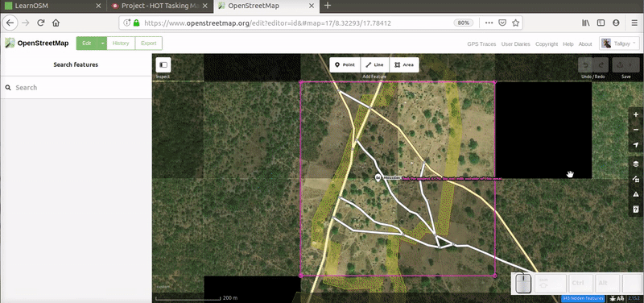Open the background layers panel

point(636,164)
